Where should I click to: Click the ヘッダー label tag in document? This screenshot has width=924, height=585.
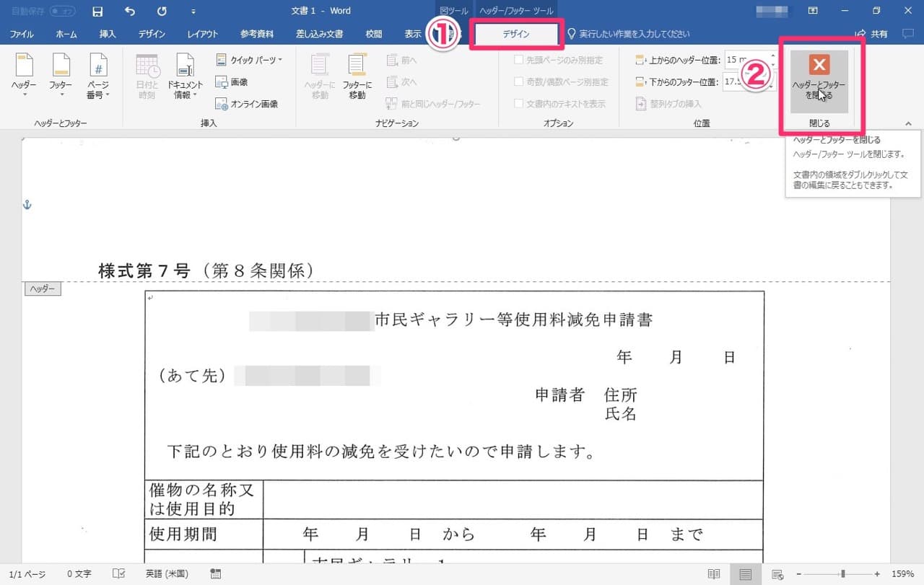point(43,289)
